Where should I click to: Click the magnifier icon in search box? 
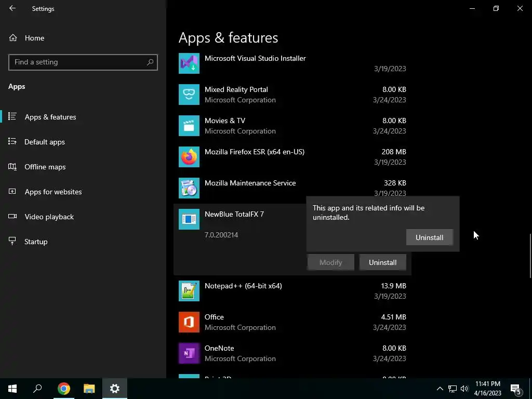pyautogui.click(x=150, y=62)
